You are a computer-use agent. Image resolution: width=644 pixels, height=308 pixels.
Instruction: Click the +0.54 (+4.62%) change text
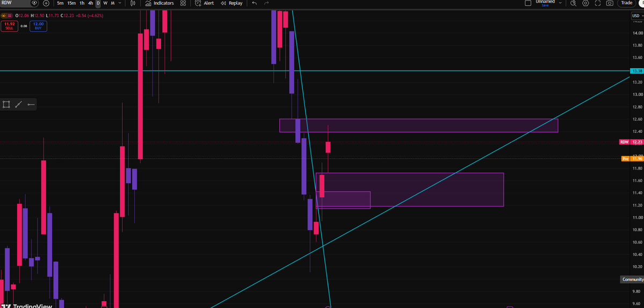90,16
